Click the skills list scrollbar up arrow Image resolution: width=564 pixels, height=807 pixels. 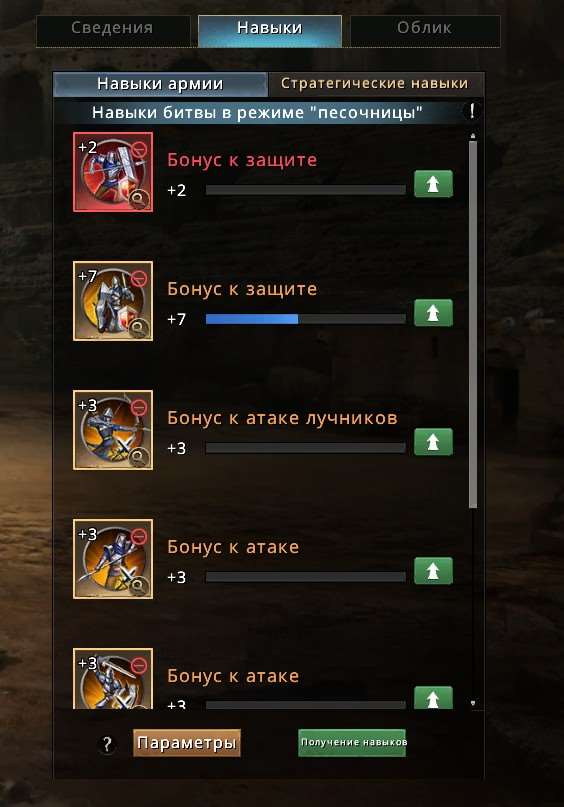tap(472, 136)
